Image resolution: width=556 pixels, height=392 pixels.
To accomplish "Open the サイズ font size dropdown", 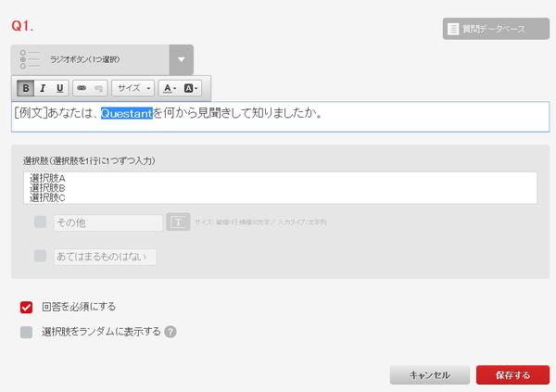I will tap(133, 88).
